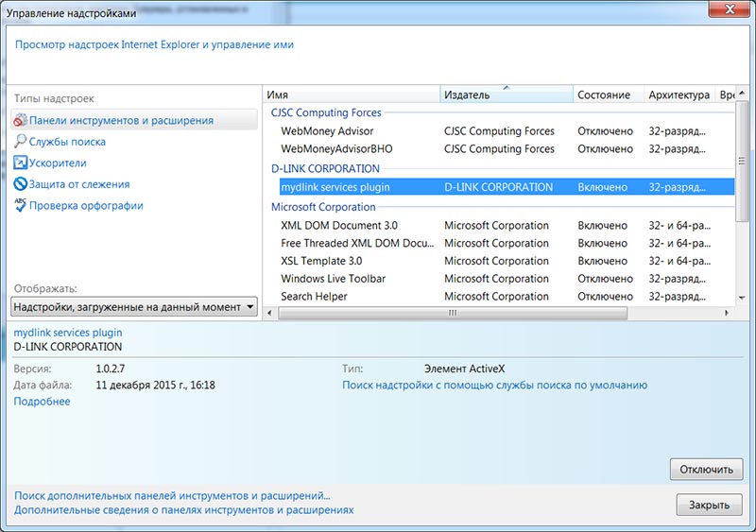Click the Toolbars and Extensions icon
Viewport: 756px width, 532px height.
[20, 120]
